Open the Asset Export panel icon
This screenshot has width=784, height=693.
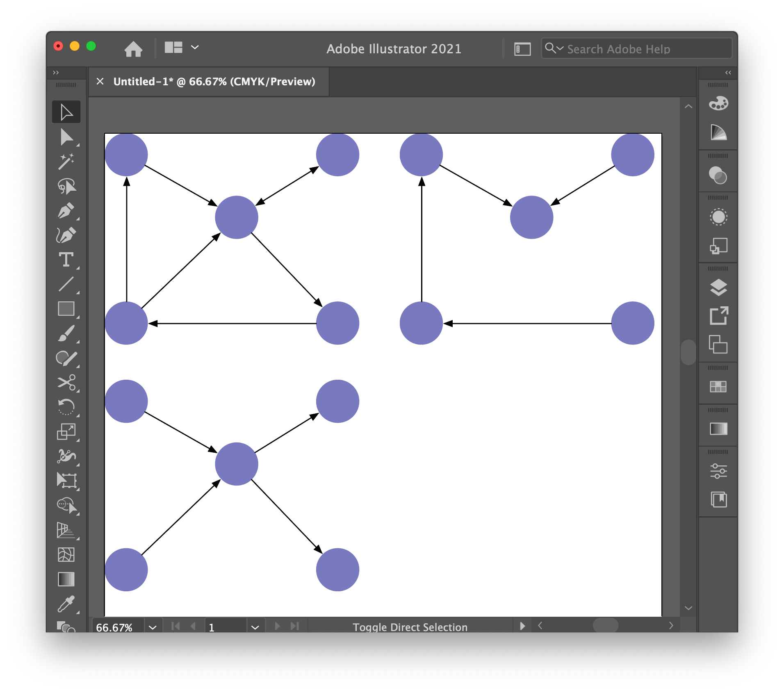(x=718, y=316)
